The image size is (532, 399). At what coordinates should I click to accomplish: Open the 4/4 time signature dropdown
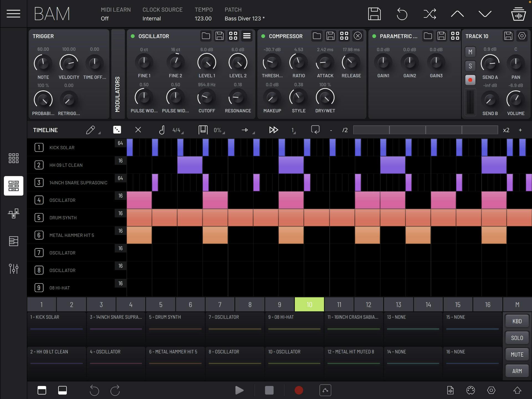click(176, 129)
